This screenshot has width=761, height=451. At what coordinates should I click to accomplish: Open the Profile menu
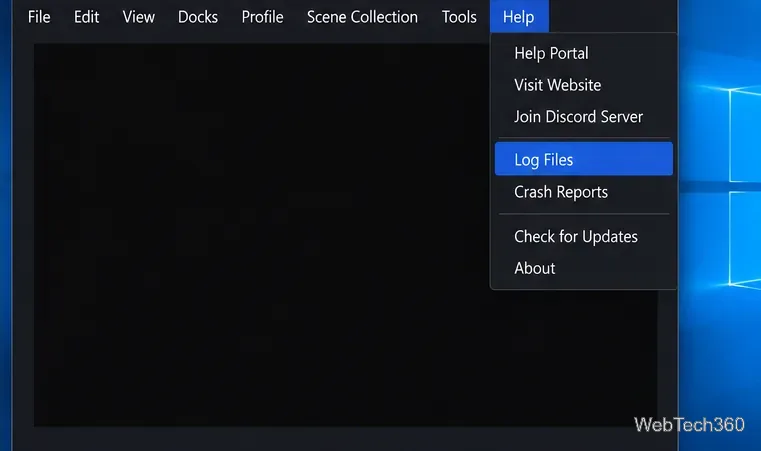click(262, 17)
